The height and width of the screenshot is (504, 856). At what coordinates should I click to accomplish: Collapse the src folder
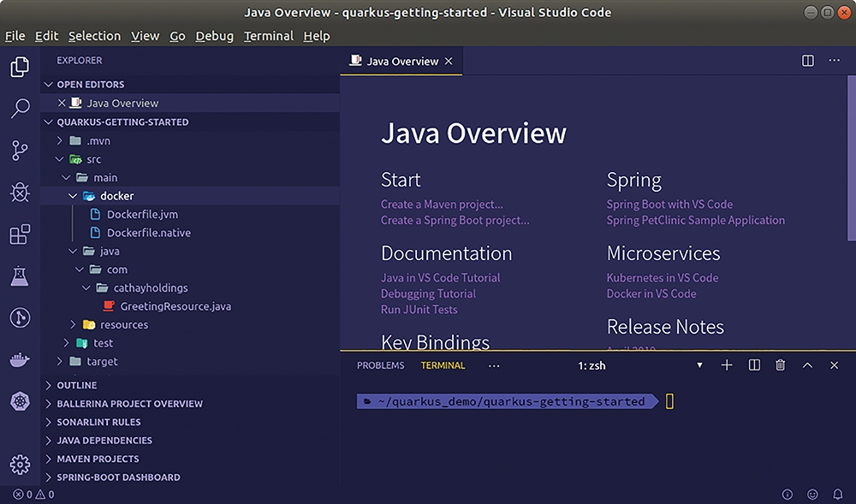tap(60, 159)
